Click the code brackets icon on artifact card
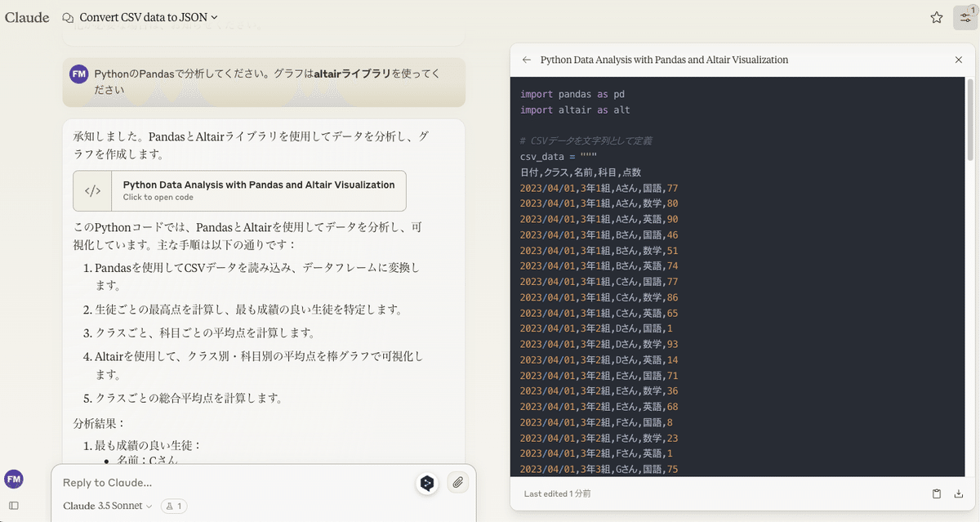Image resolution: width=980 pixels, height=522 pixels. point(93,190)
